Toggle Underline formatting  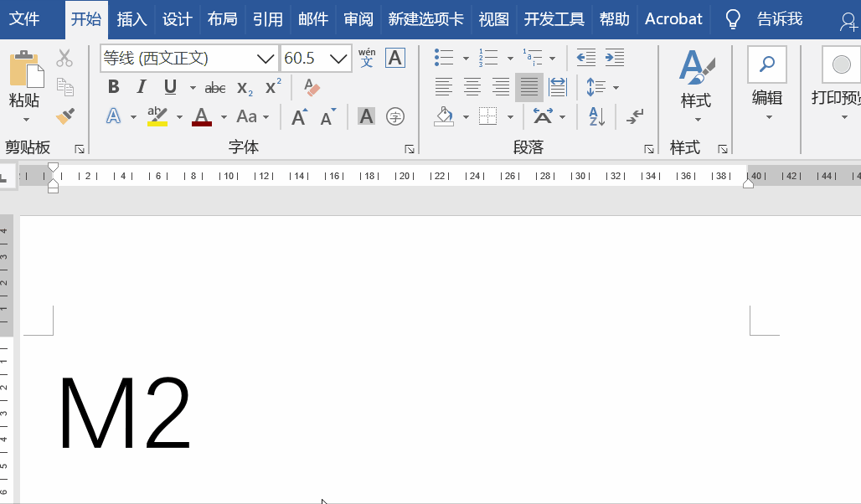(x=170, y=87)
